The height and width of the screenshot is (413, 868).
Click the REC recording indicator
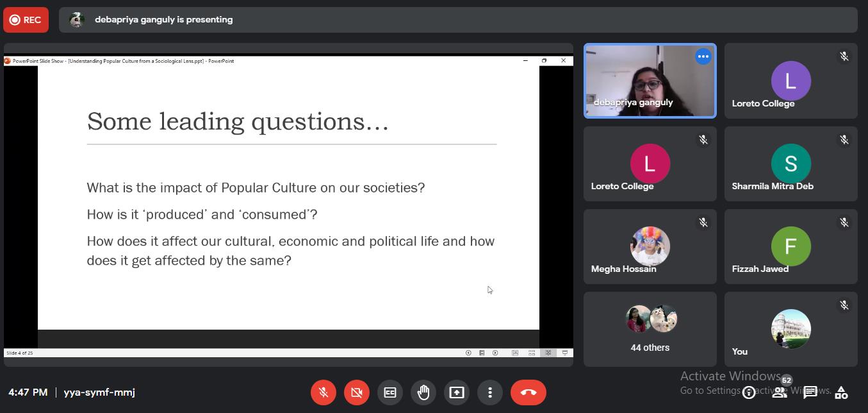coord(26,20)
